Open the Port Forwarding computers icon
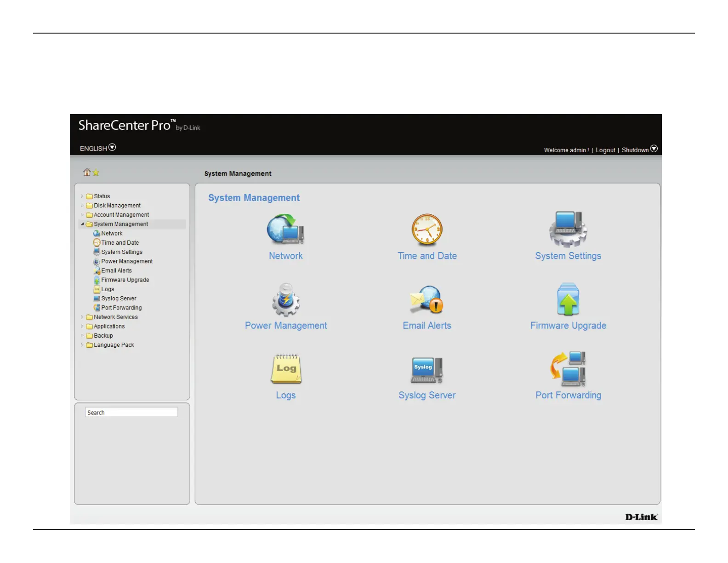Image resolution: width=728 pixels, height=563 pixels. coord(568,369)
